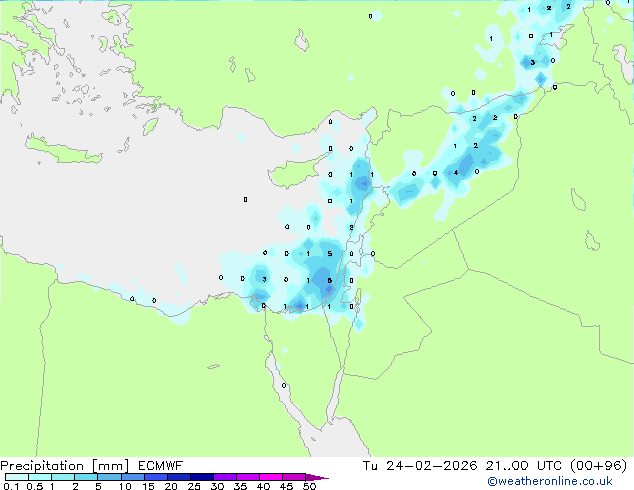This screenshot has width=634, height=490.
Task: Click the '0.1' legend scale label
Action: (11, 486)
